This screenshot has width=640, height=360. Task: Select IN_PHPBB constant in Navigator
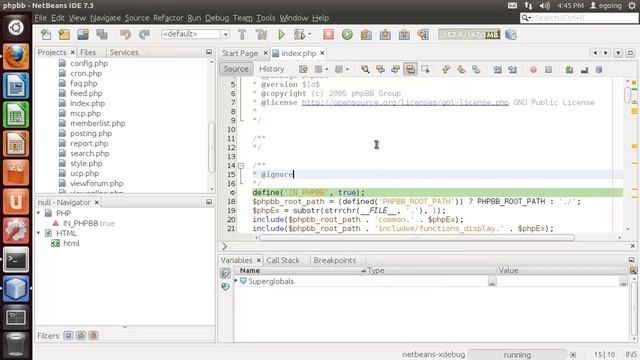tap(80, 223)
